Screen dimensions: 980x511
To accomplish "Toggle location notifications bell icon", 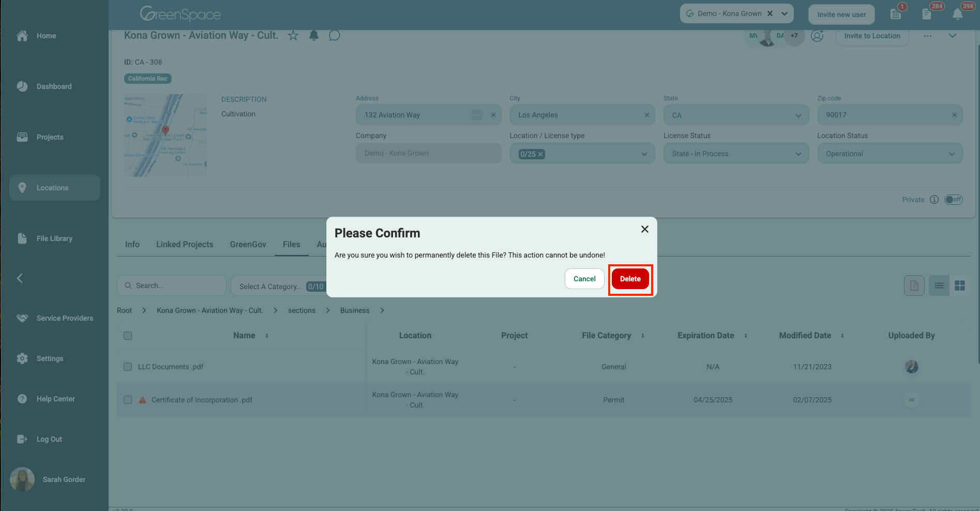I will (314, 35).
